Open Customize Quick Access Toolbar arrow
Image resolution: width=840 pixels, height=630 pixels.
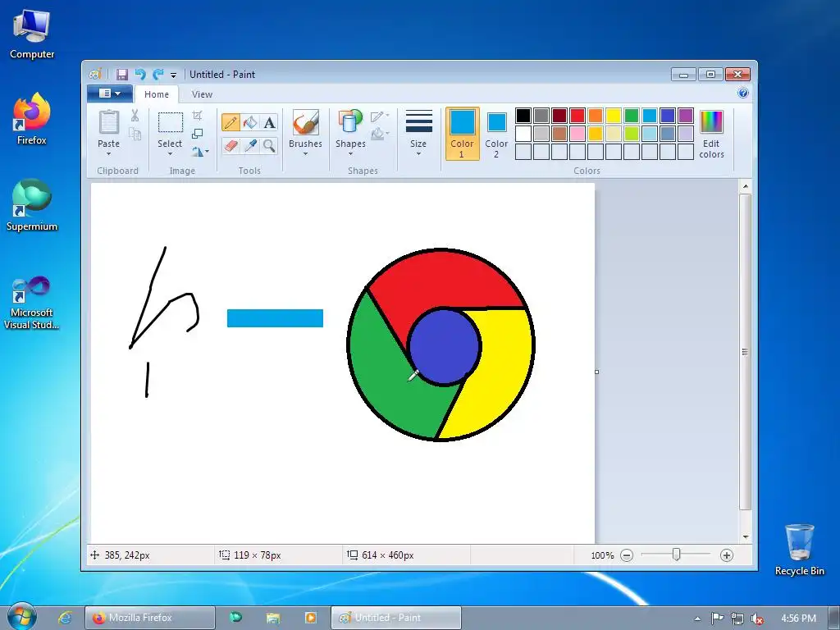[x=173, y=75]
